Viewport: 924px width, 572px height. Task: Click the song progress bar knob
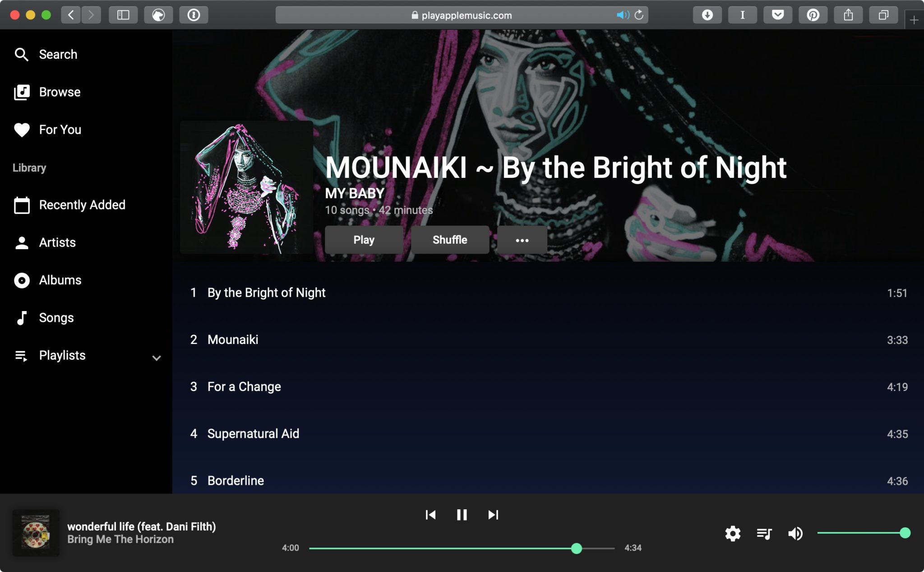(576, 549)
